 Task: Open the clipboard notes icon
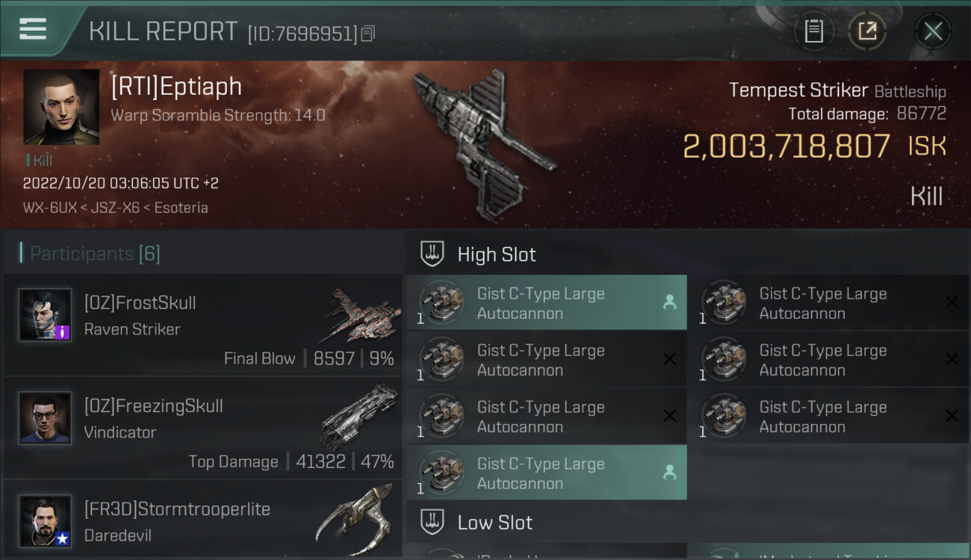pyautogui.click(x=813, y=31)
